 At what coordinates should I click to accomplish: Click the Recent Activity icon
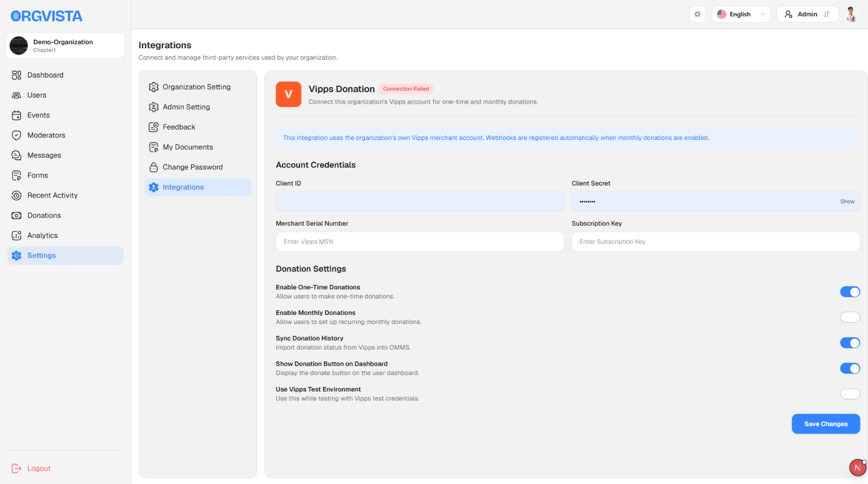tap(17, 195)
